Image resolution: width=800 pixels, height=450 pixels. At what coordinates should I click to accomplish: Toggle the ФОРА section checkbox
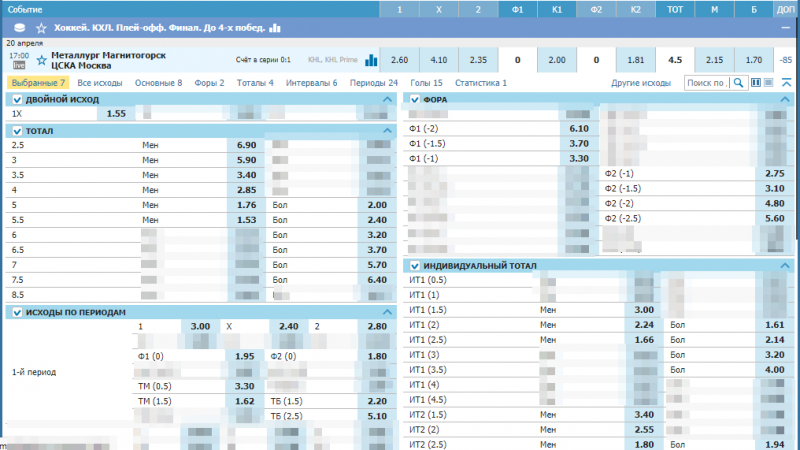[x=414, y=100]
